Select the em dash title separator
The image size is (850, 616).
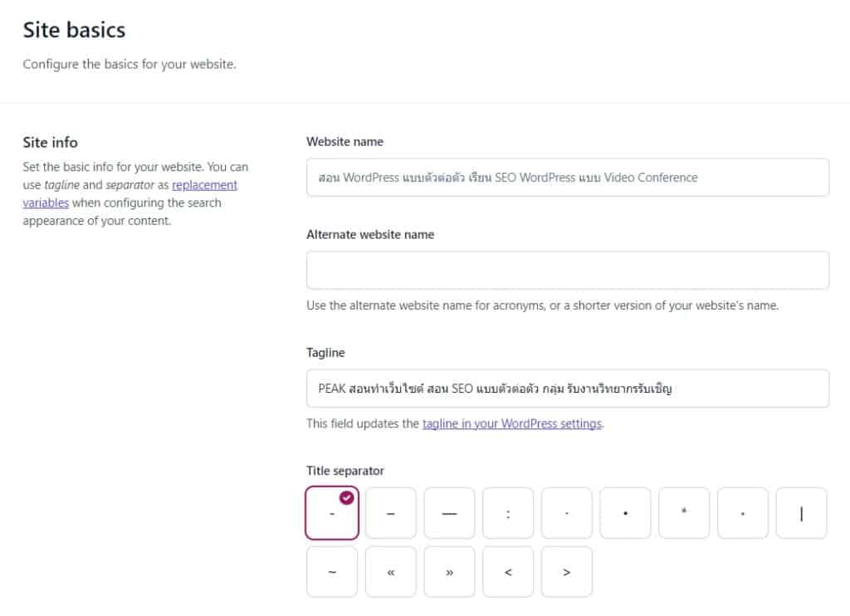click(x=449, y=513)
